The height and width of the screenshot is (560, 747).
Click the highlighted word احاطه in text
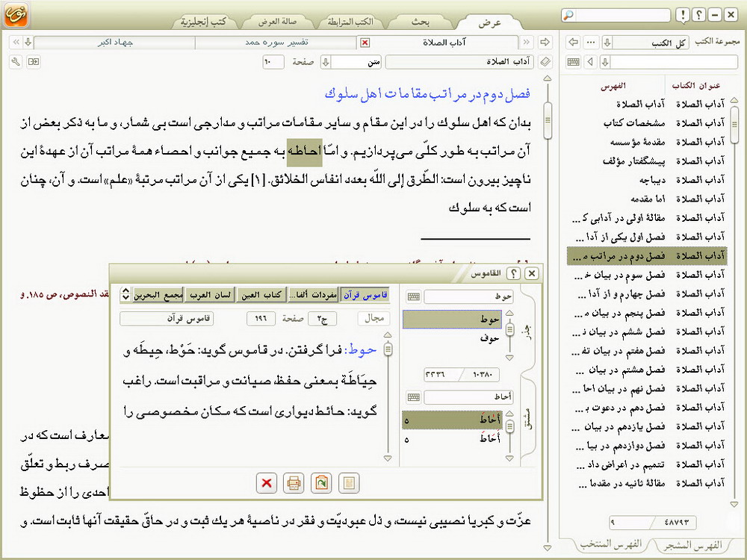pos(305,152)
